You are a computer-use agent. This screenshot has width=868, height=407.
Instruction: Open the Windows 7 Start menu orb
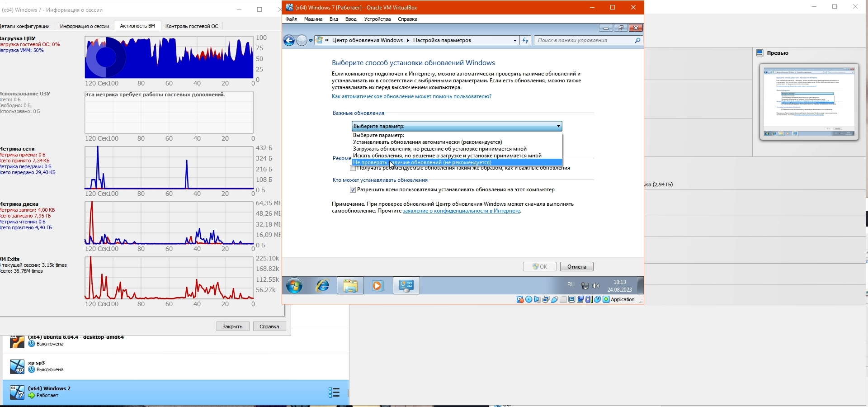point(294,285)
